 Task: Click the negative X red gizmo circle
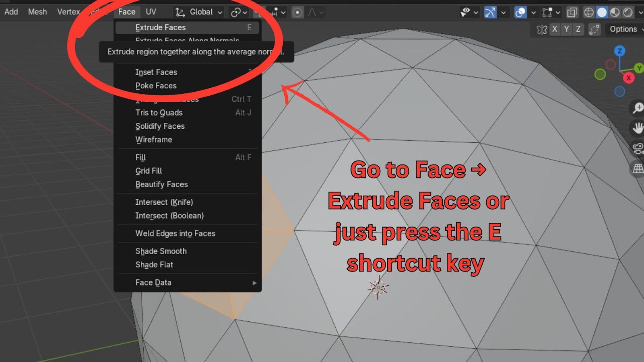610,64
